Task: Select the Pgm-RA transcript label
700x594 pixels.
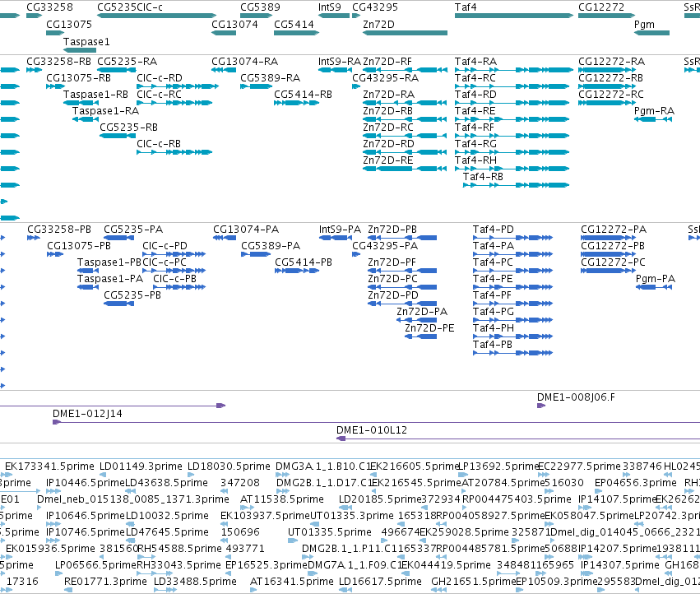Action: (x=654, y=110)
